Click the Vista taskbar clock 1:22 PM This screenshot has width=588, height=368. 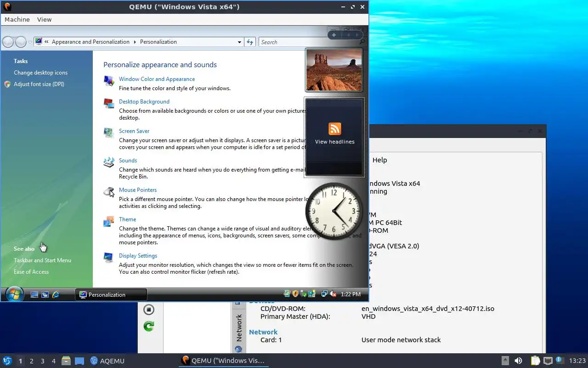coord(351,294)
